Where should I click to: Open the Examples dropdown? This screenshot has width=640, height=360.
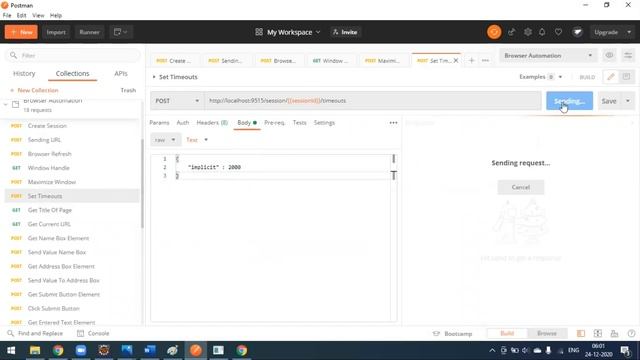pyautogui.click(x=540, y=77)
